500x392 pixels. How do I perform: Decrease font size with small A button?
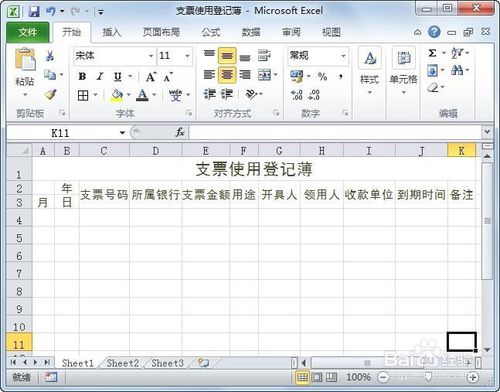tap(168, 77)
